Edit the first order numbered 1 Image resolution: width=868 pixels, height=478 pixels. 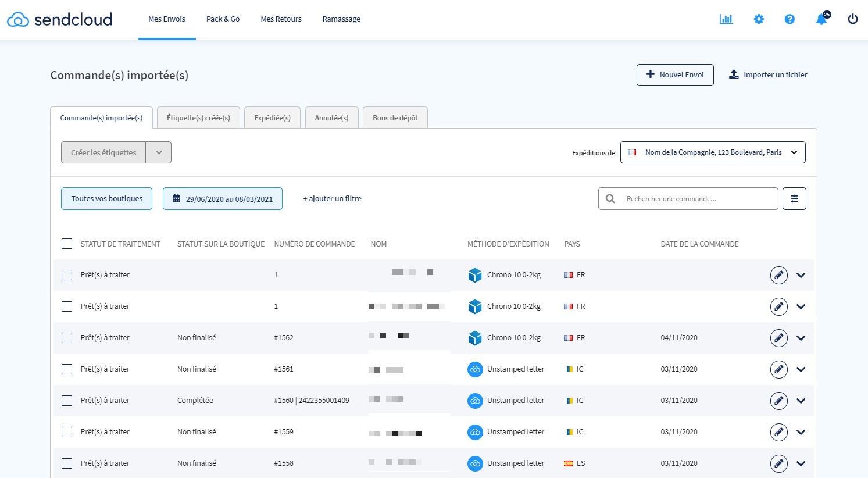point(779,275)
